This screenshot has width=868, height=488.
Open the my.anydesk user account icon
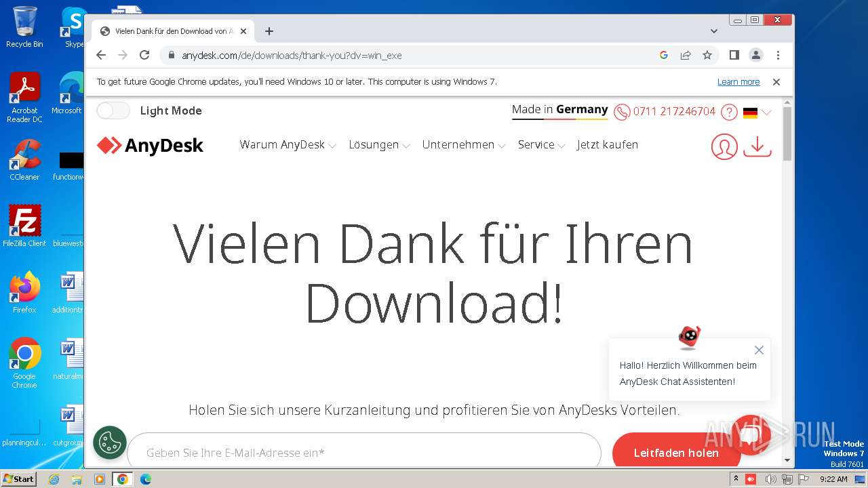pos(724,146)
